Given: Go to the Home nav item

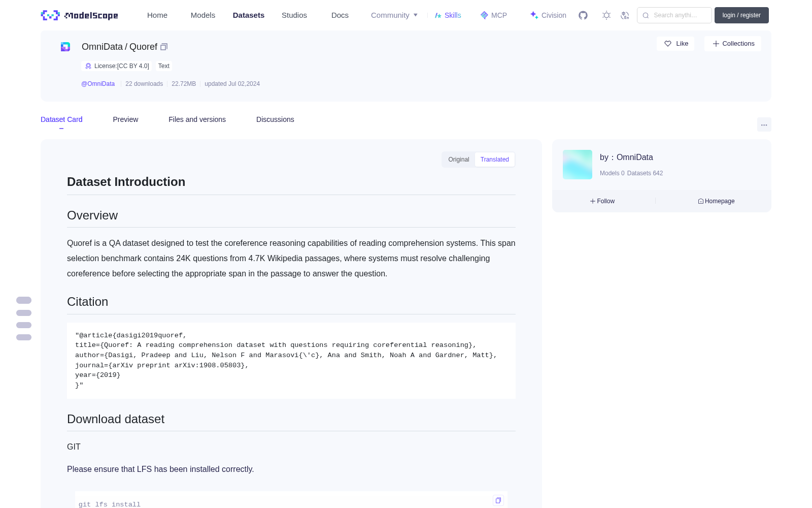Looking at the screenshot, I should 157,15.
